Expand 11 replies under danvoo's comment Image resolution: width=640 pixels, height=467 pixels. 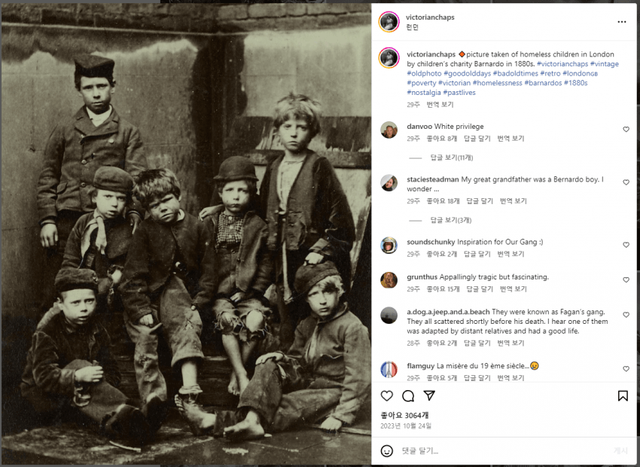(x=451, y=158)
